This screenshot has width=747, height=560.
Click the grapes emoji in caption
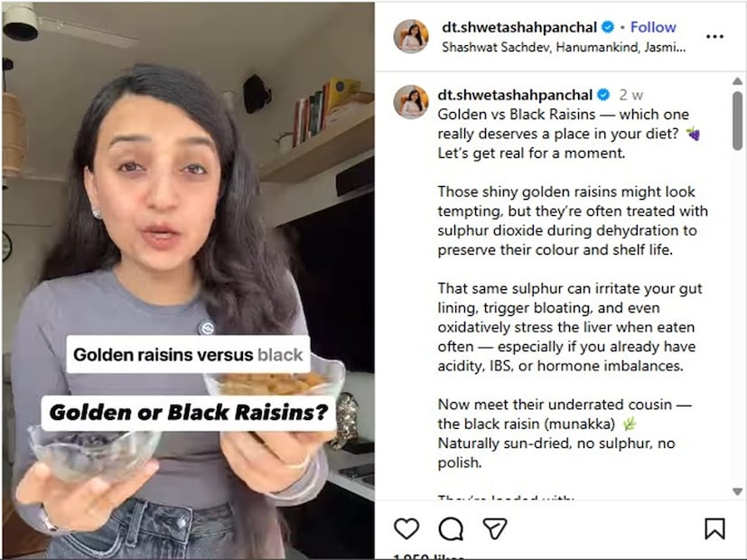point(693,134)
